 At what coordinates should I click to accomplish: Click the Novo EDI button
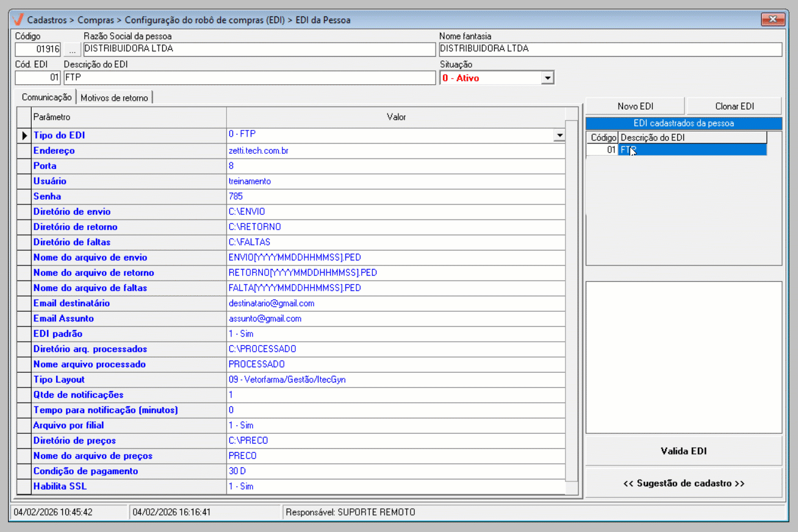tap(634, 106)
